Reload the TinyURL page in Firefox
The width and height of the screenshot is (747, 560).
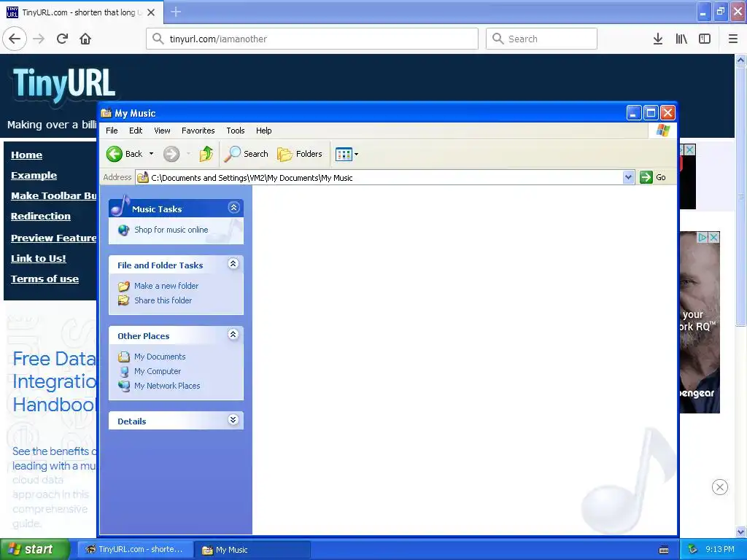point(63,39)
